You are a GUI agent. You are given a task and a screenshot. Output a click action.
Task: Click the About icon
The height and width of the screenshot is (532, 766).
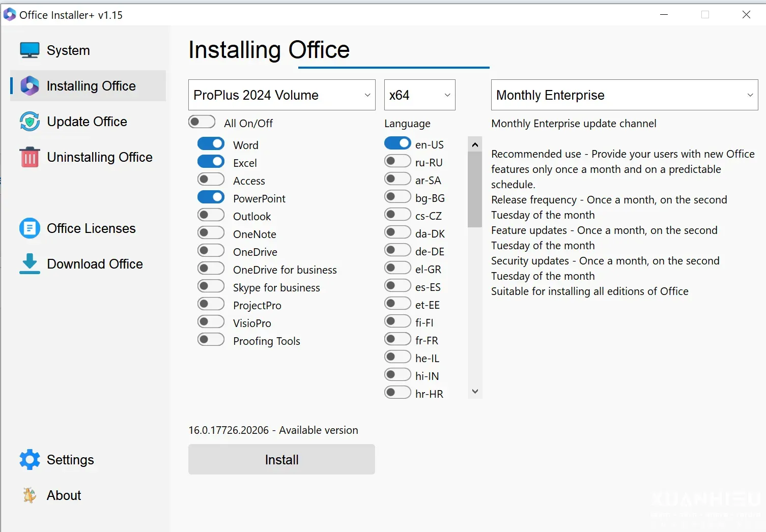point(30,495)
